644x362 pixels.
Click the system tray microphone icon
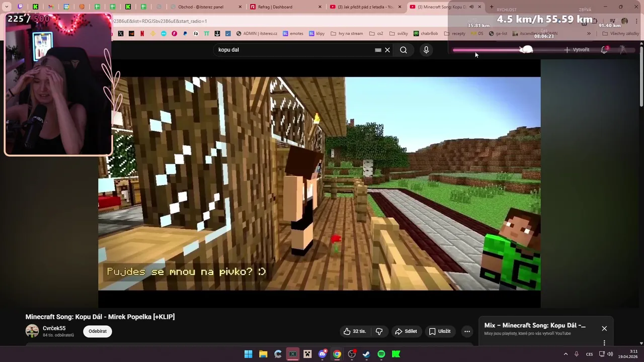click(x=577, y=354)
